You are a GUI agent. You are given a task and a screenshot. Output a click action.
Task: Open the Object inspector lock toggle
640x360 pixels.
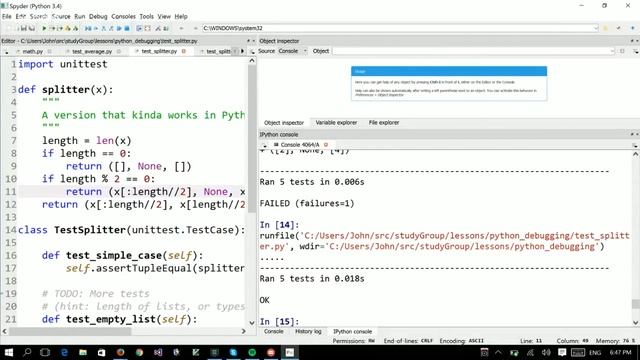(622, 51)
